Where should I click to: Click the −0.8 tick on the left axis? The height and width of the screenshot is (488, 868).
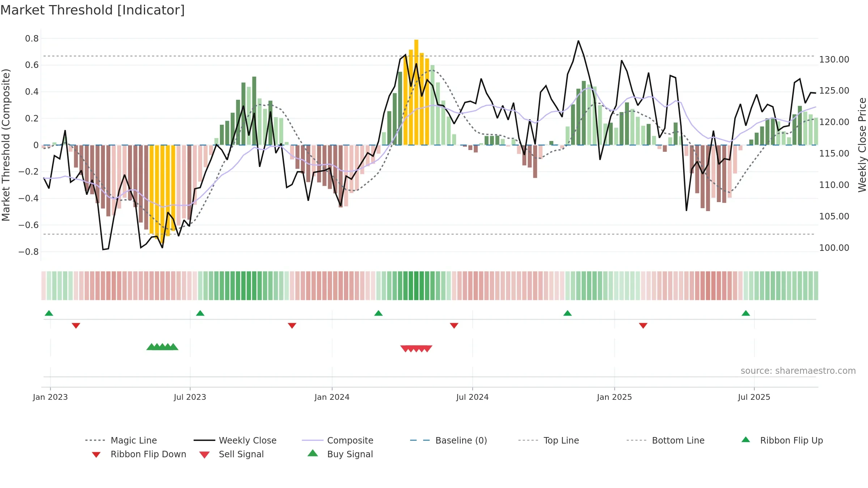coord(29,252)
